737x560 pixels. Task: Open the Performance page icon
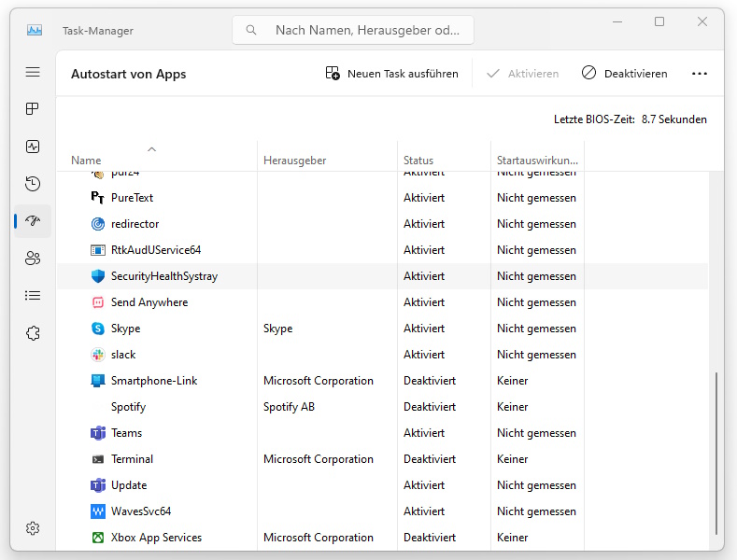[33, 147]
